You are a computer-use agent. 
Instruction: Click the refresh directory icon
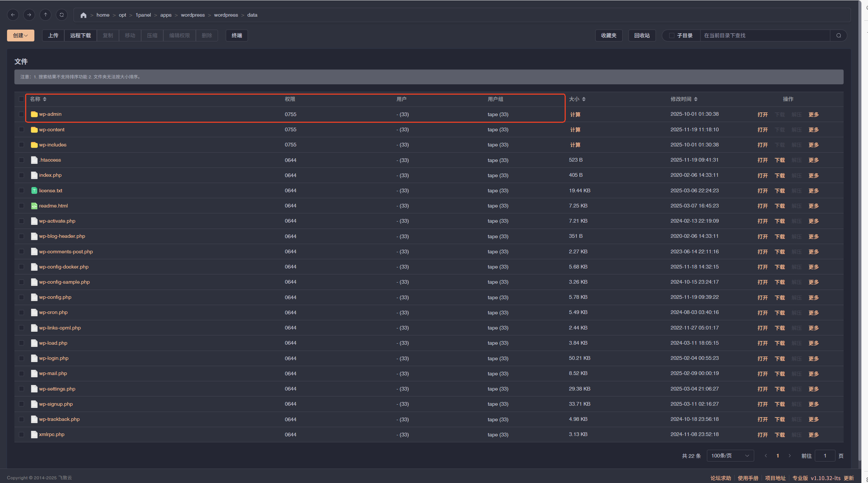[62, 15]
